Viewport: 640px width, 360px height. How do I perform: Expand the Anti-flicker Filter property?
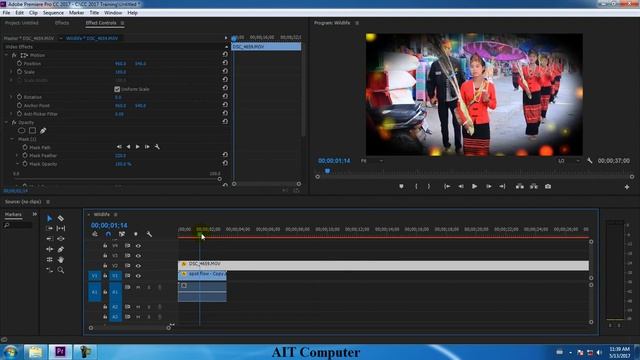click(11, 114)
